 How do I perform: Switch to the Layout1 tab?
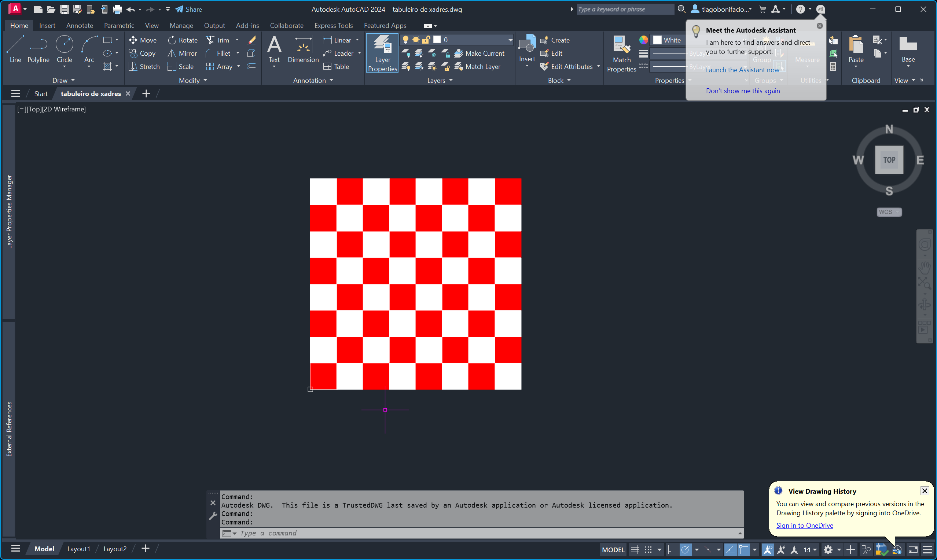click(78, 549)
